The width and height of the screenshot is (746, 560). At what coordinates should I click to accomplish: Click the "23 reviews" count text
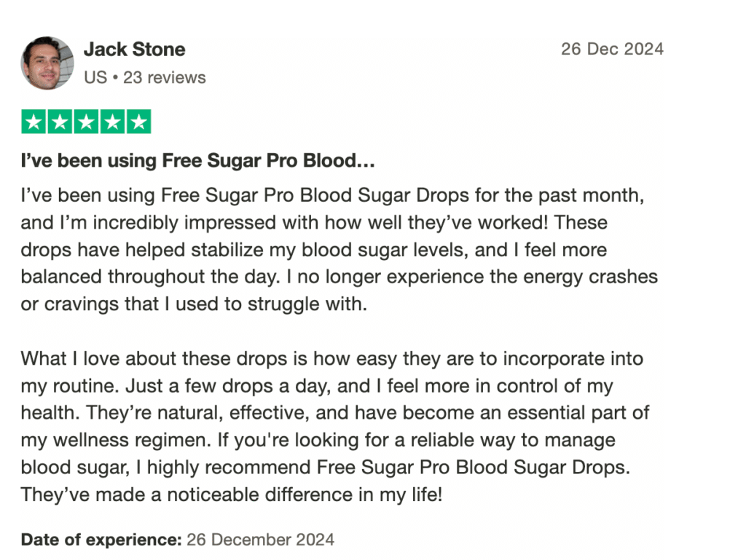click(x=165, y=77)
